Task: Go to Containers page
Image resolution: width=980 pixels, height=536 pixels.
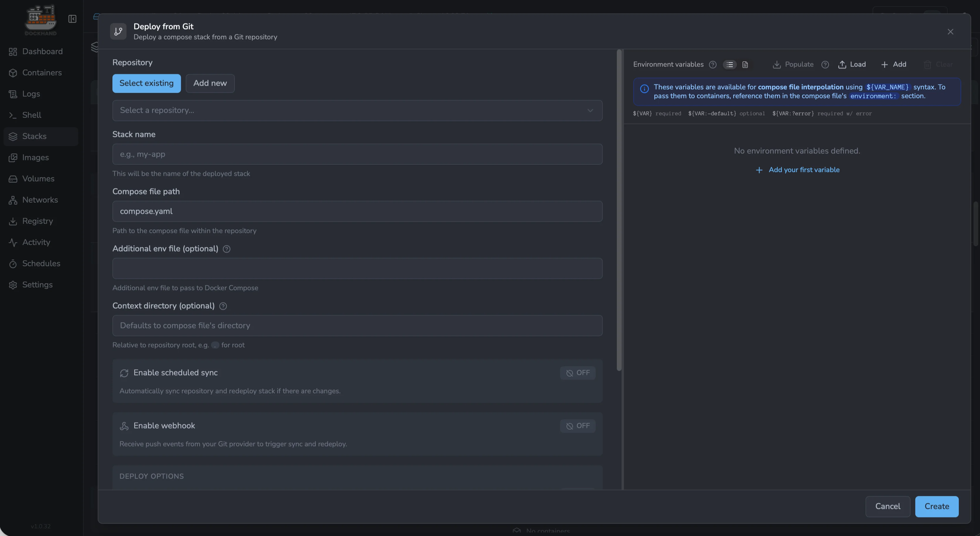Action: point(41,73)
